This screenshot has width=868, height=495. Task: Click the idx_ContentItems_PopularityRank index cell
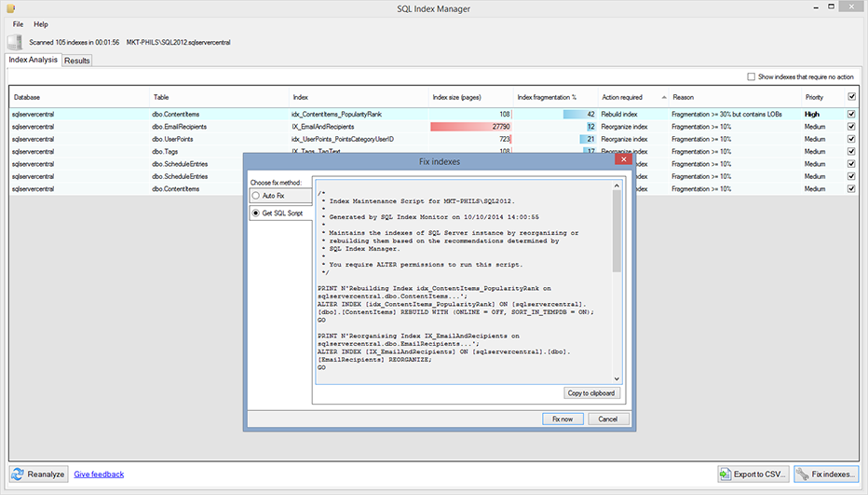[x=359, y=114]
